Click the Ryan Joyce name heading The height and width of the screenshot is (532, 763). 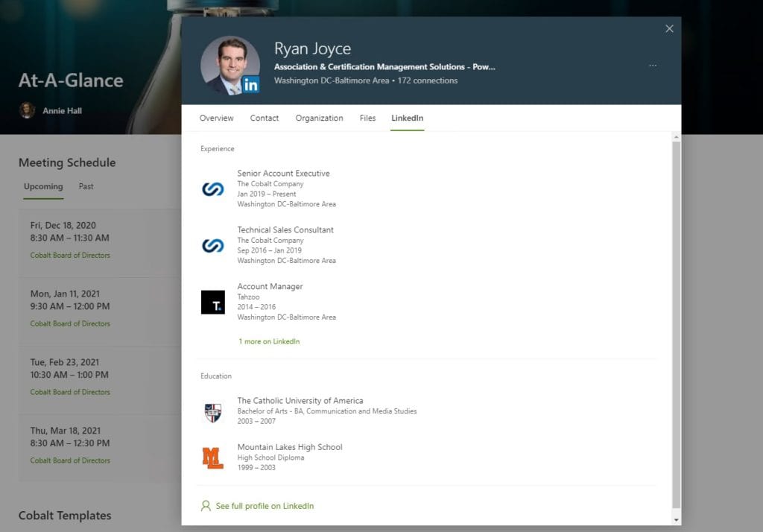pyautogui.click(x=312, y=48)
